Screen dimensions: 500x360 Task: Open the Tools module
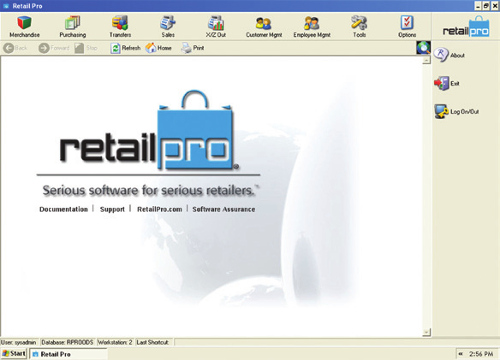(359, 27)
